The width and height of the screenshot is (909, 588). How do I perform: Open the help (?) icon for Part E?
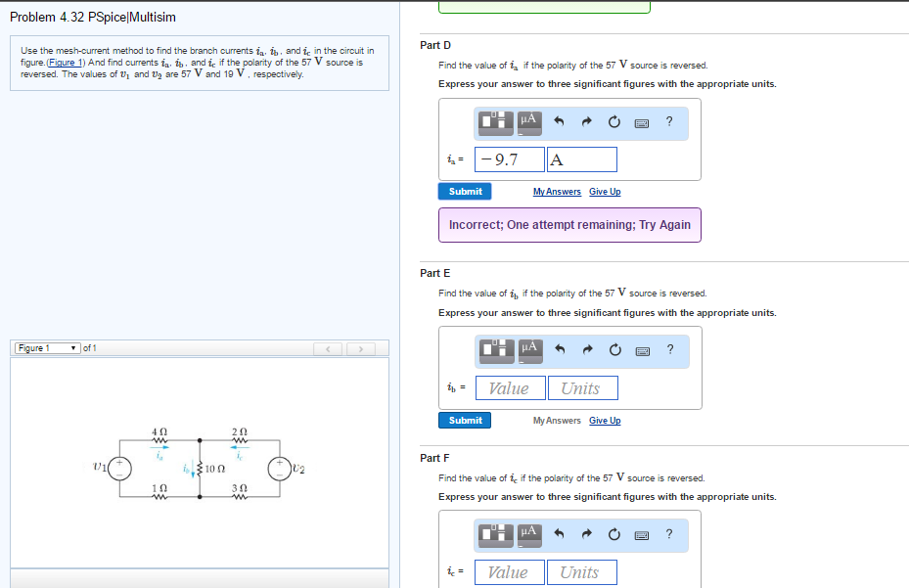click(x=668, y=350)
